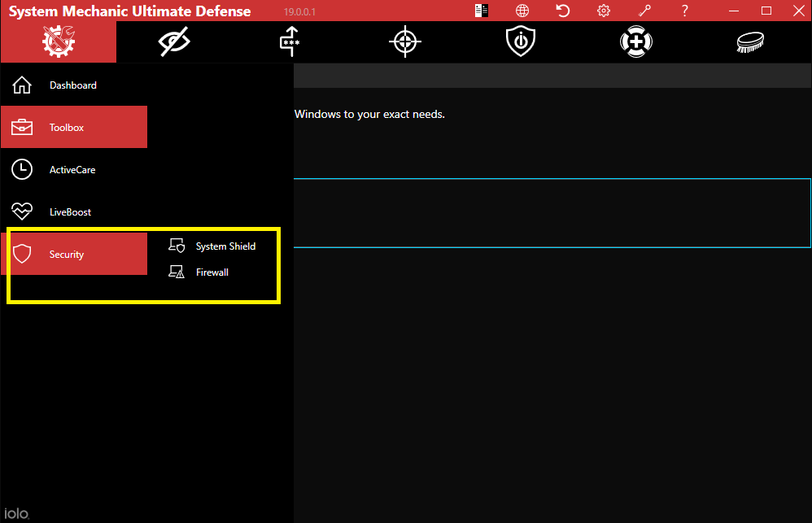Select Toolbox in the sidebar
The width and height of the screenshot is (812, 523).
coord(74,127)
